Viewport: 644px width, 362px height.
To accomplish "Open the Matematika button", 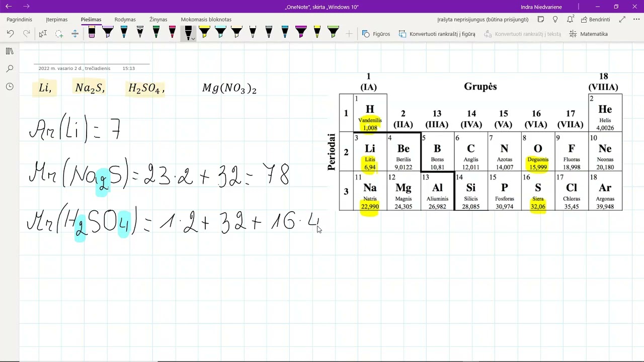I will pos(588,34).
